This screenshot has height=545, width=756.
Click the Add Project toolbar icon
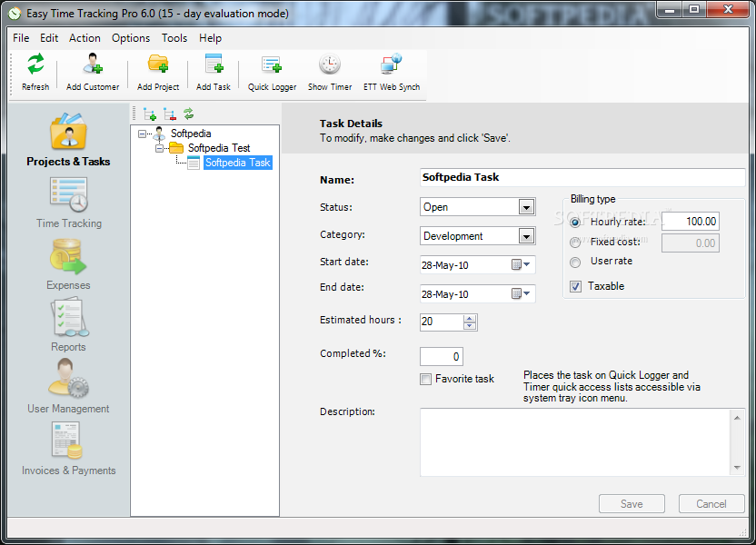(158, 64)
